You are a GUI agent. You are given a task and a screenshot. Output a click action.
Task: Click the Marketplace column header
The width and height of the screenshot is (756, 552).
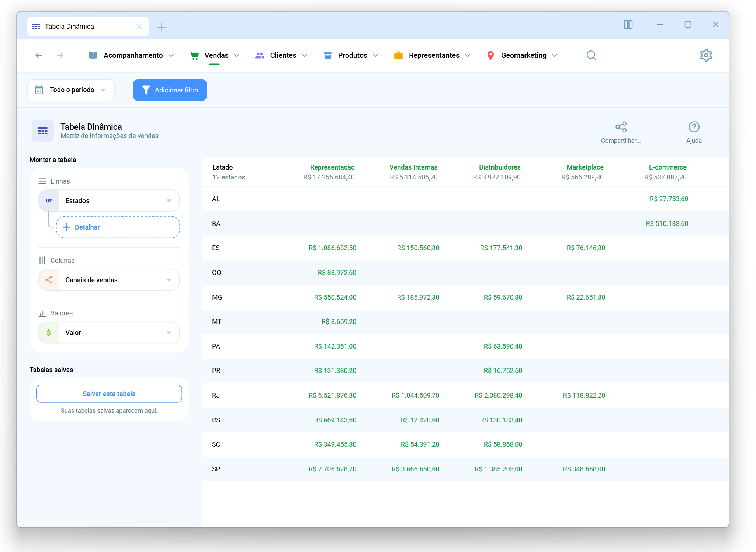click(x=585, y=167)
